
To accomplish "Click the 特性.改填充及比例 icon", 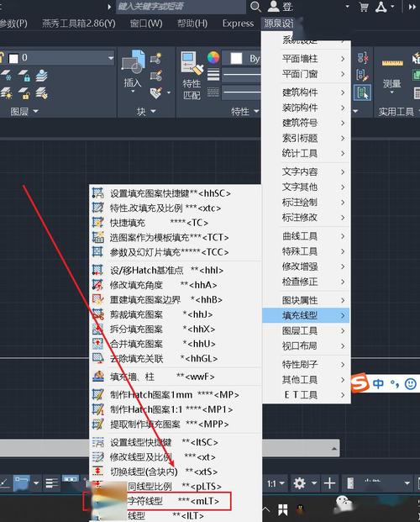I will pyautogui.click(x=97, y=208).
